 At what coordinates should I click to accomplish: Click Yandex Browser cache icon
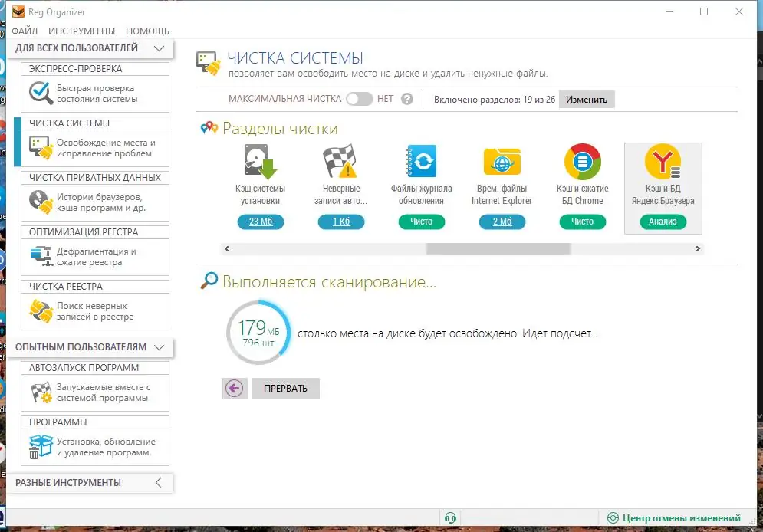tap(663, 162)
